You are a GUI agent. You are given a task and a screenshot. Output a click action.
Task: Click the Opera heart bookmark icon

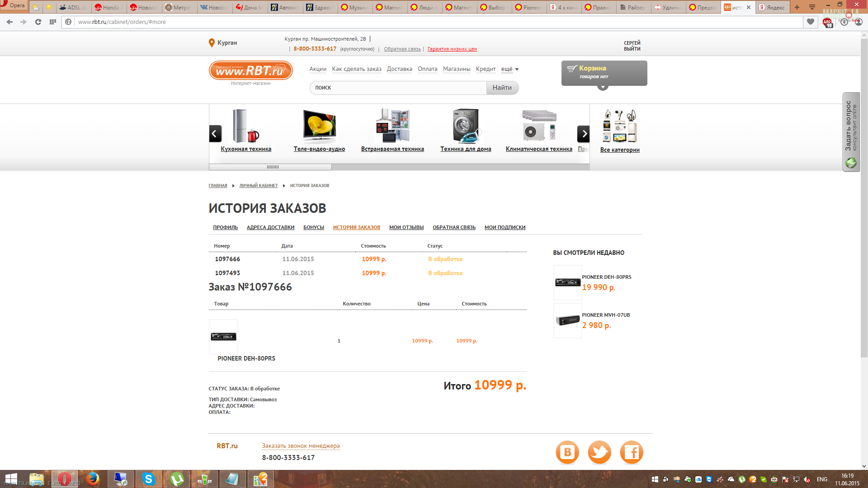coord(811,22)
